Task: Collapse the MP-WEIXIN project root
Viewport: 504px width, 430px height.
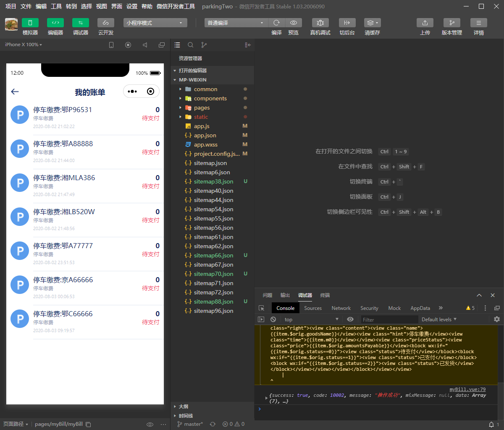Action: (212, 80)
